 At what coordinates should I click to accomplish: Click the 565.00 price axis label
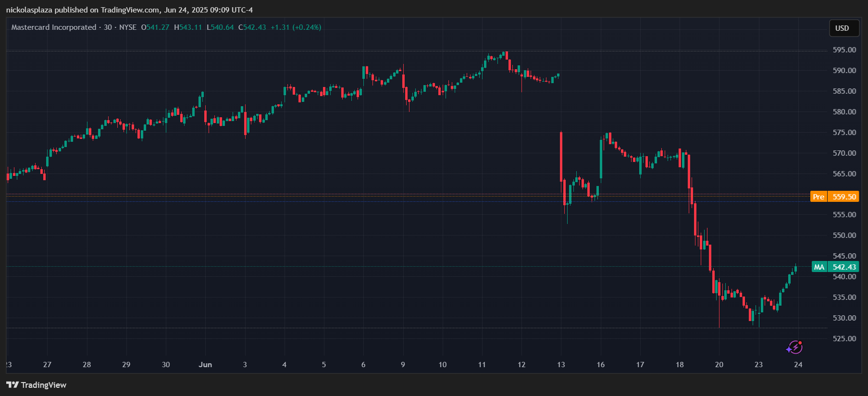point(844,174)
